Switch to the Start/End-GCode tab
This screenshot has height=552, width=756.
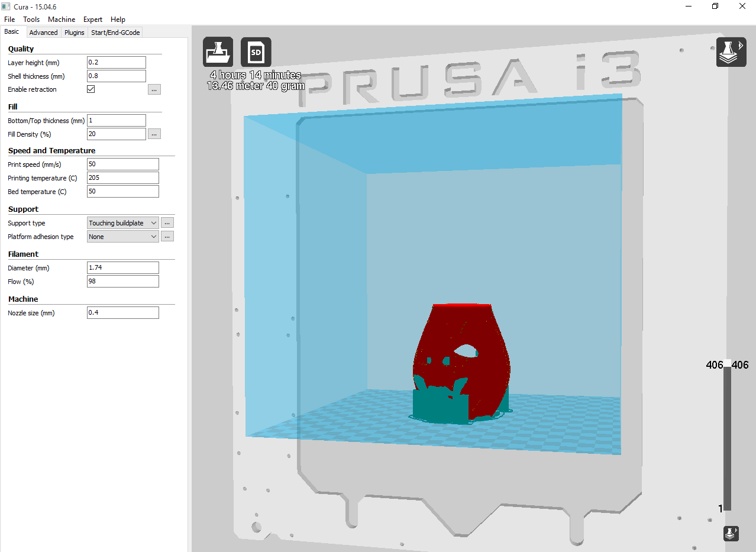coord(115,33)
